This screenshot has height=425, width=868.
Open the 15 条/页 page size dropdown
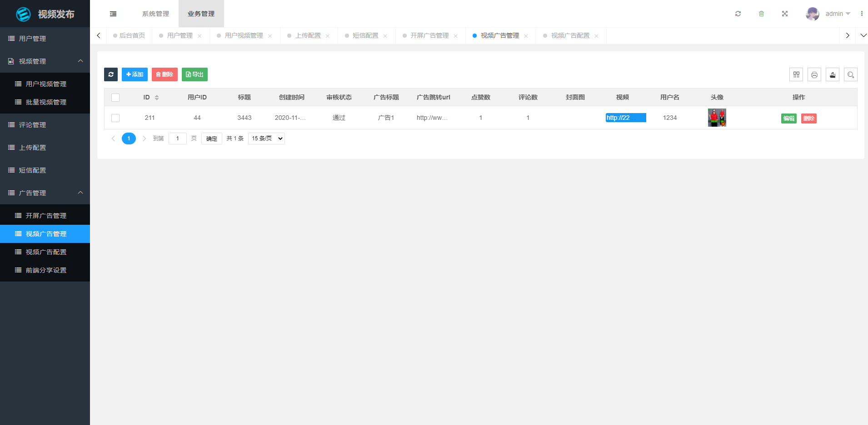266,138
